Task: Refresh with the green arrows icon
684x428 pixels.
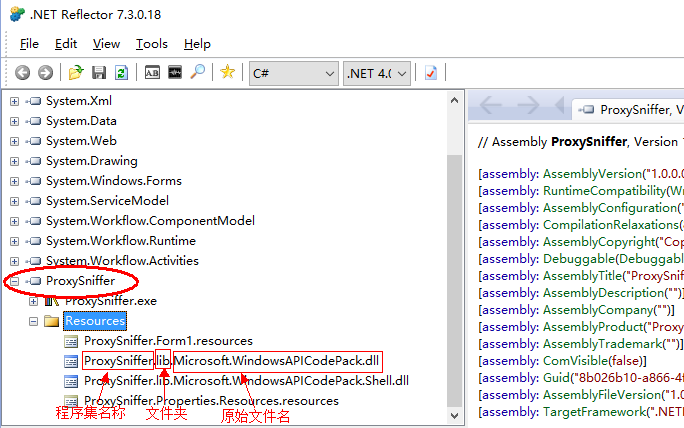Action: click(x=121, y=72)
